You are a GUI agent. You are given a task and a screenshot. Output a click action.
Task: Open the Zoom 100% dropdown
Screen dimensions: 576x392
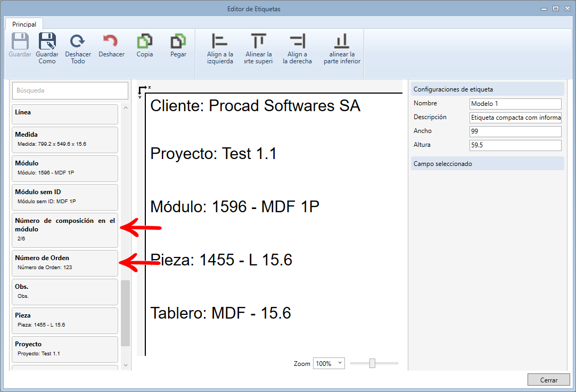coord(329,363)
